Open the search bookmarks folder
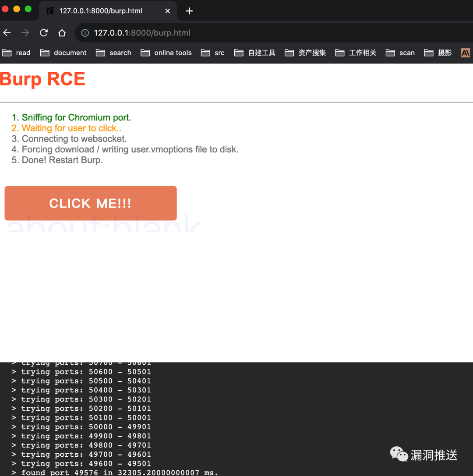 113,53
